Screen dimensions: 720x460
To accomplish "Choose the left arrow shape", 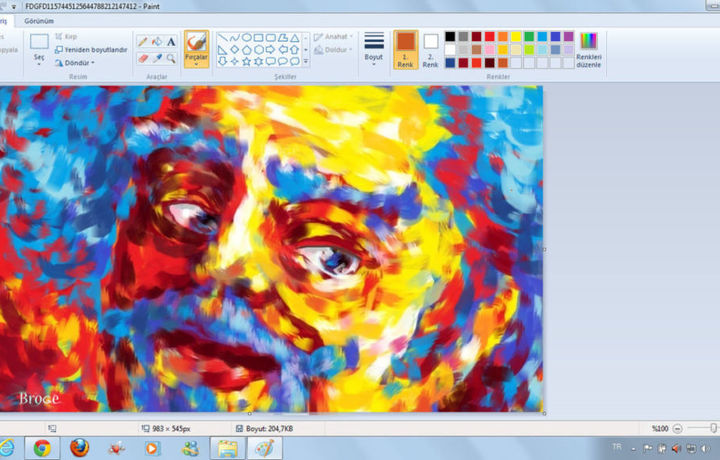I will coord(283,50).
